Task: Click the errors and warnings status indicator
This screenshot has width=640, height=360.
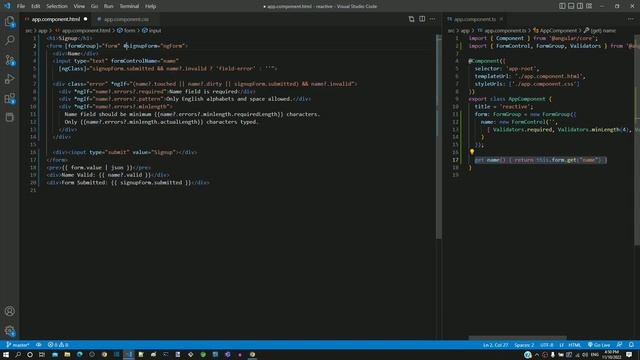Action: click(58, 345)
